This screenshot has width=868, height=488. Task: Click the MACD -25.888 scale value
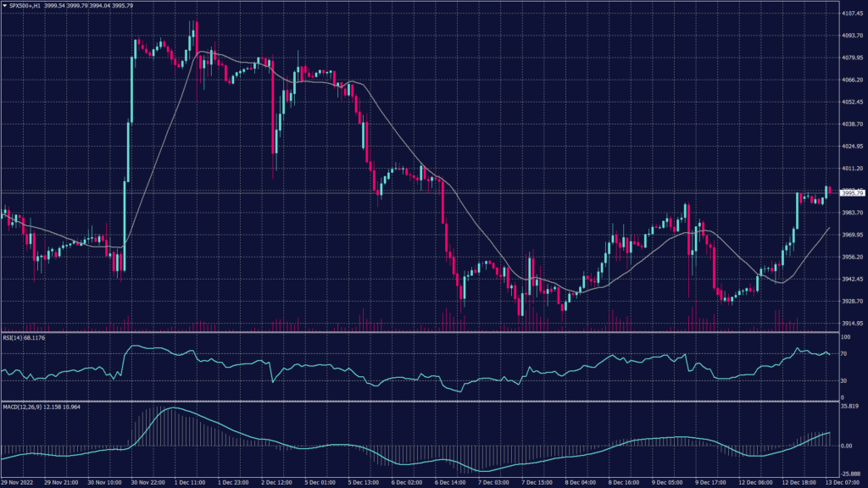851,472
